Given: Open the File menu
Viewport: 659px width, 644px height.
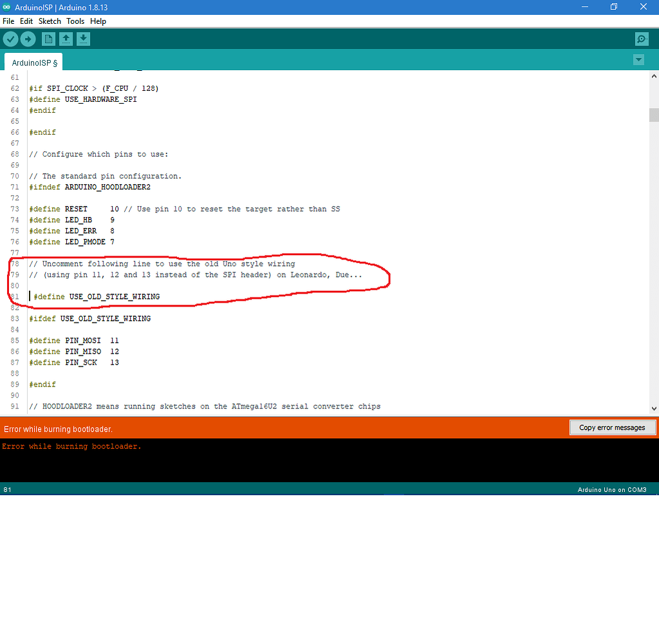Looking at the screenshot, I should pos(8,21).
